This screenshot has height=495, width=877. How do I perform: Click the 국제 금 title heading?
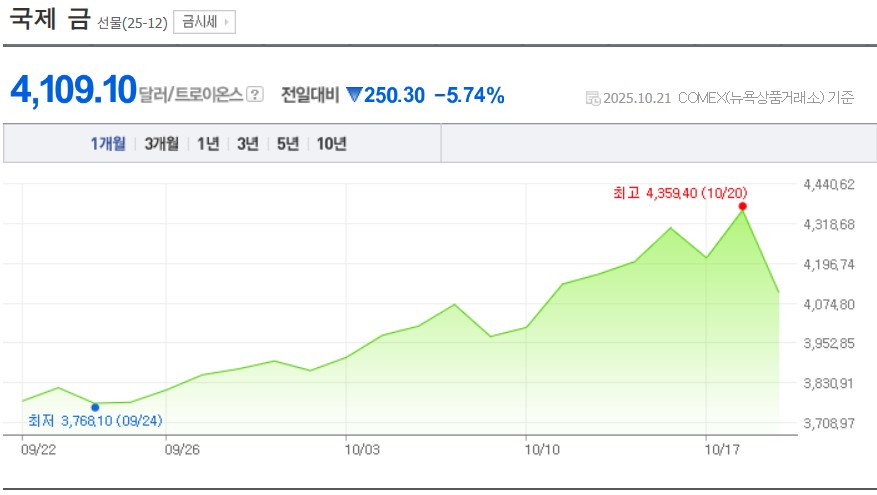[50, 21]
